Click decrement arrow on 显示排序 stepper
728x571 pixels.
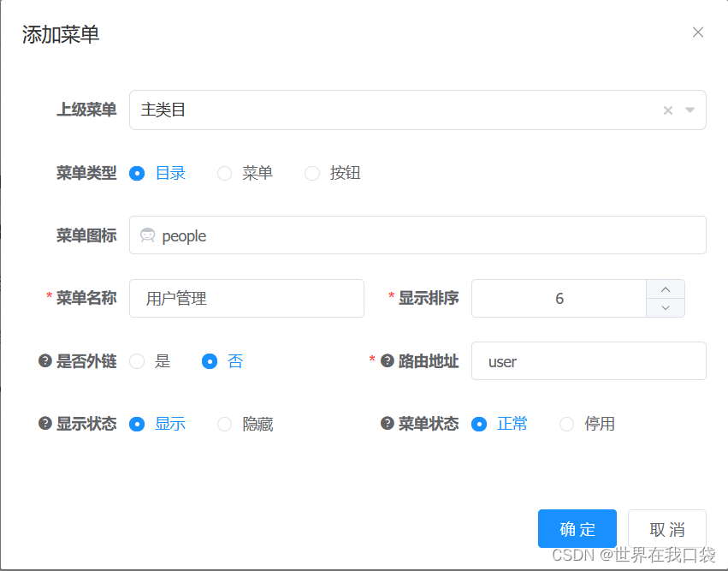tap(665, 307)
